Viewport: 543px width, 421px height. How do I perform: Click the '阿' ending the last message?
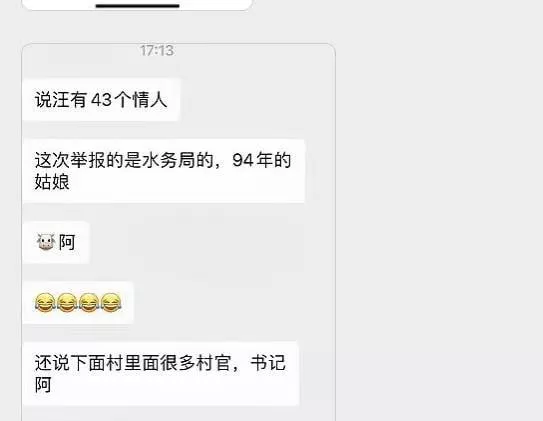click(x=43, y=384)
